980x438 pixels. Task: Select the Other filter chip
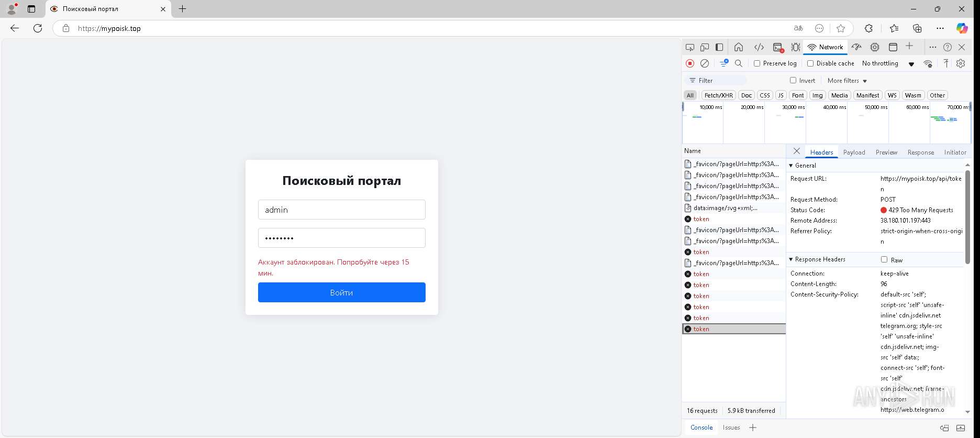937,95
